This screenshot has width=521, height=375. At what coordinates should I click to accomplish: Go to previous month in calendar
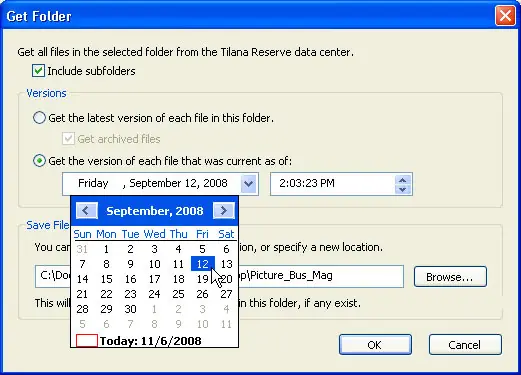tap(87, 211)
